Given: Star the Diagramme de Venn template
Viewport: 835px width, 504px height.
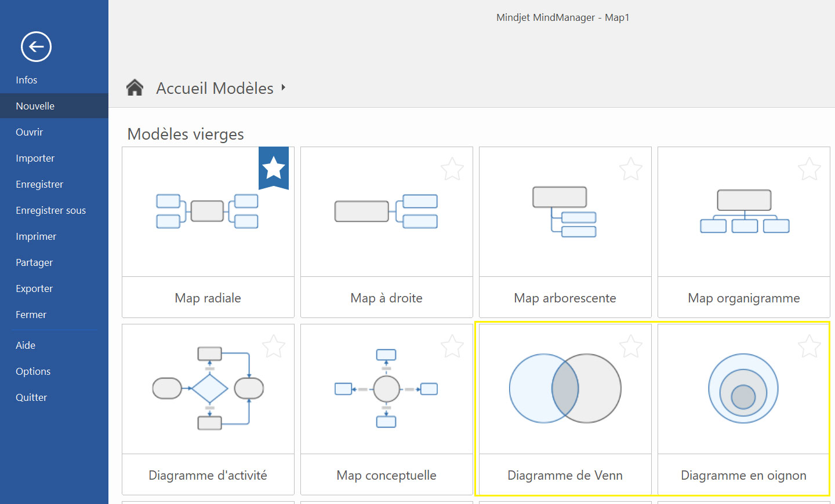Looking at the screenshot, I should (631, 346).
